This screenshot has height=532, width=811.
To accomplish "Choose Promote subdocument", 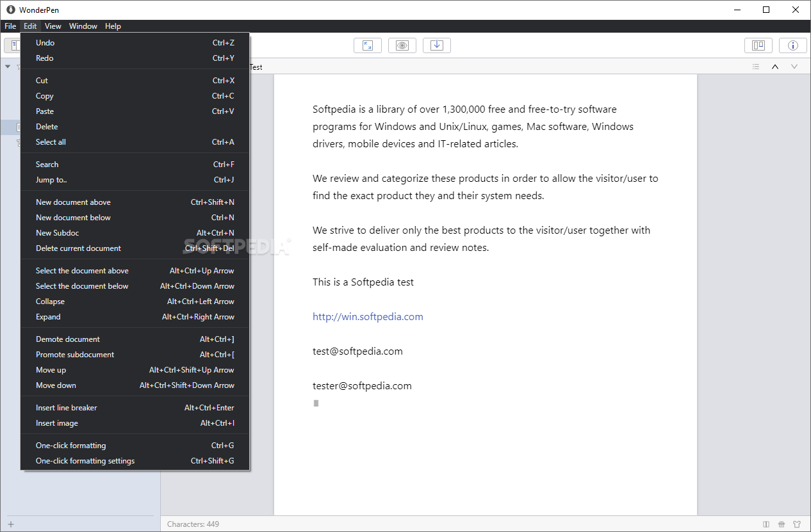I will point(135,355).
